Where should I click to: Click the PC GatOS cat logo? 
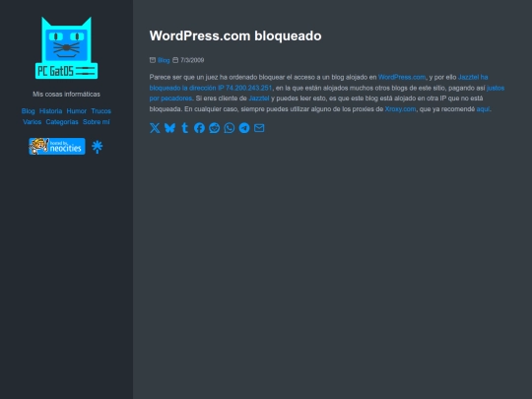(x=67, y=48)
